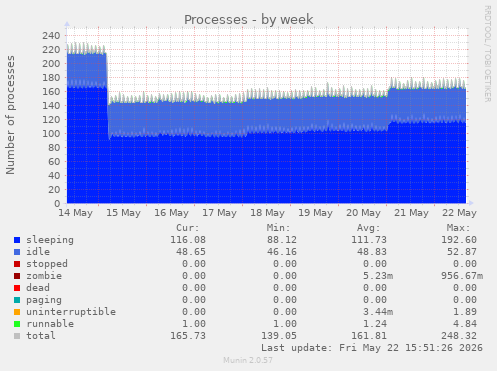
Task: Click zombie maximum value 956.67m
Action: tap(462, 276)
